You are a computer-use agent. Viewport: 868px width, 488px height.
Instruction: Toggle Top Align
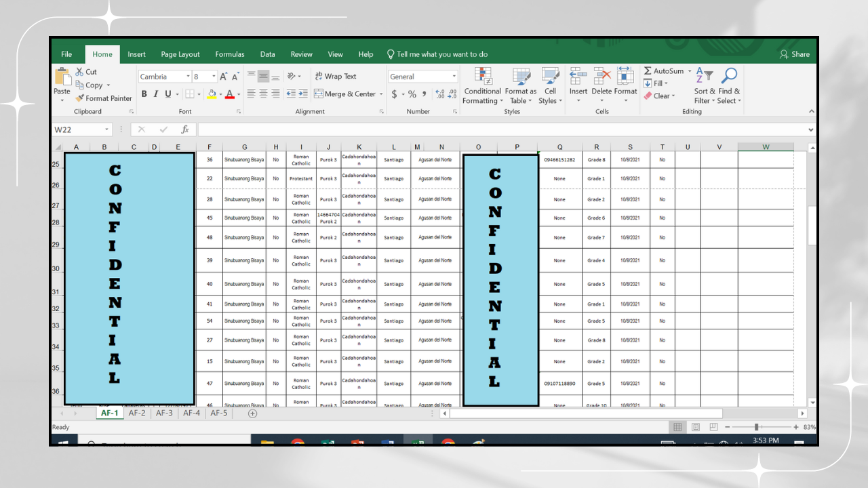pyautogui.click(x=252, y=76)
